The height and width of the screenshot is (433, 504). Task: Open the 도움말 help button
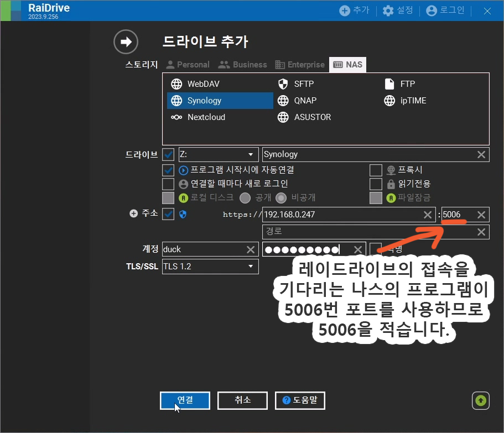[300, 400]
